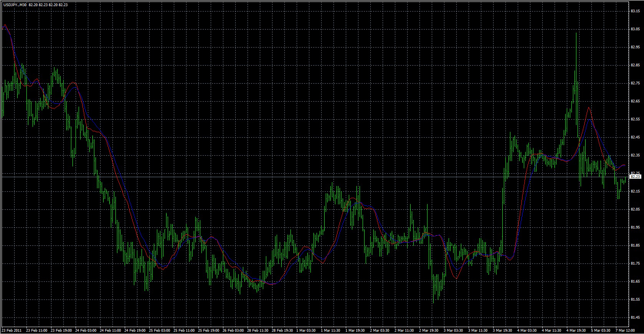Select the 3 Mar 03:30 time label
This screenshot has height=334, width=644.
click(x=453, y=330)
